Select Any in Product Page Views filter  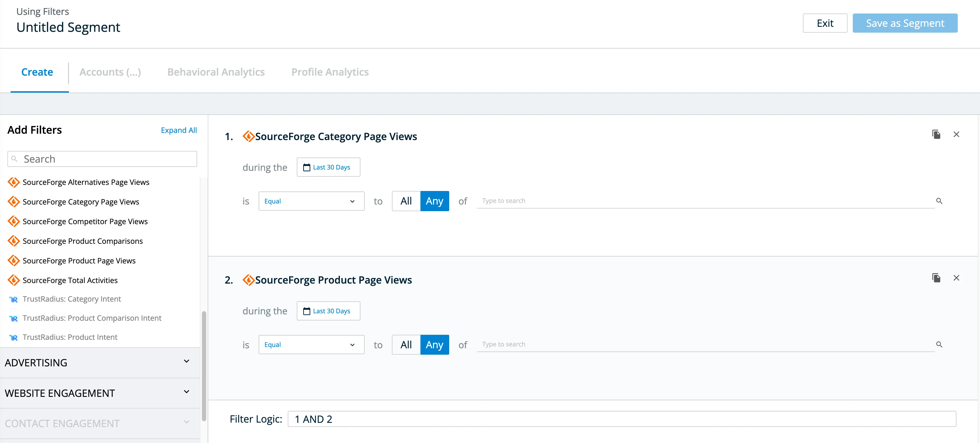(434, 345)
